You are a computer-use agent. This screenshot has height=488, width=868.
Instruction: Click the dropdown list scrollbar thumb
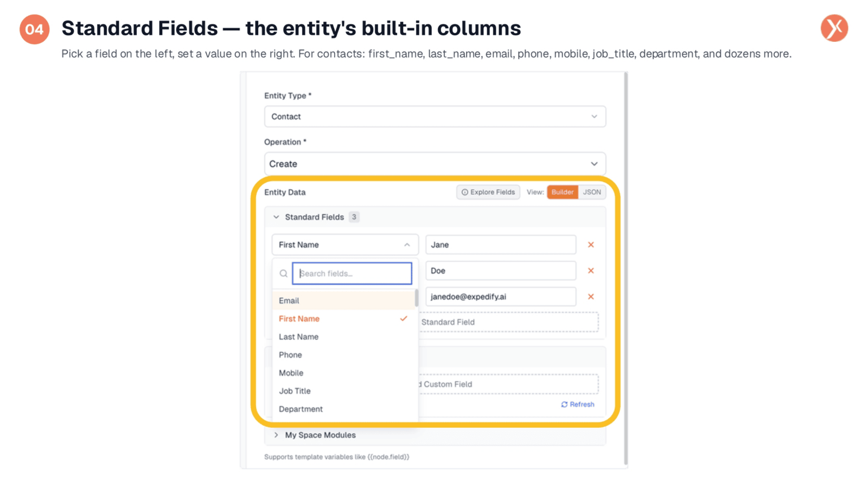tap(417, 298)
